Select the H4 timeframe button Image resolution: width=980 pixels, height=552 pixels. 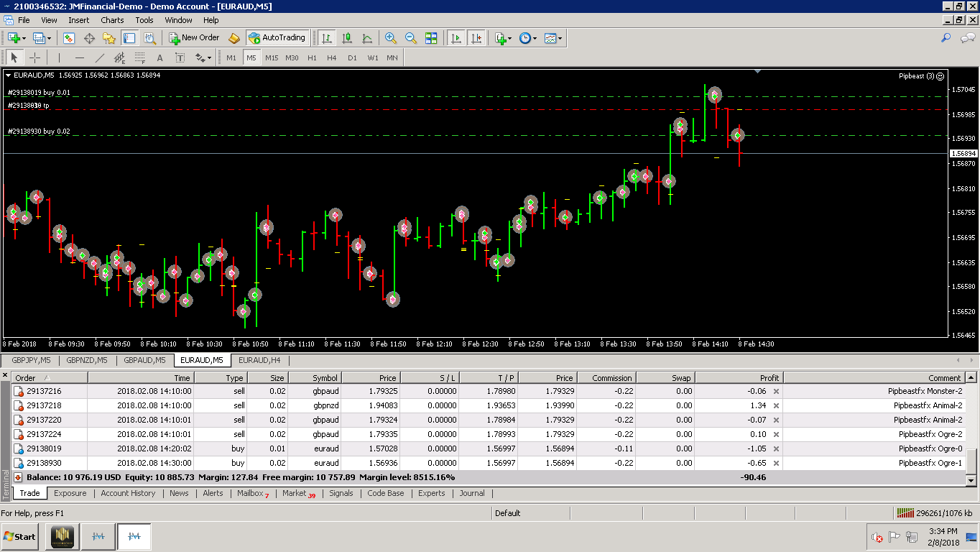(331, 57)
